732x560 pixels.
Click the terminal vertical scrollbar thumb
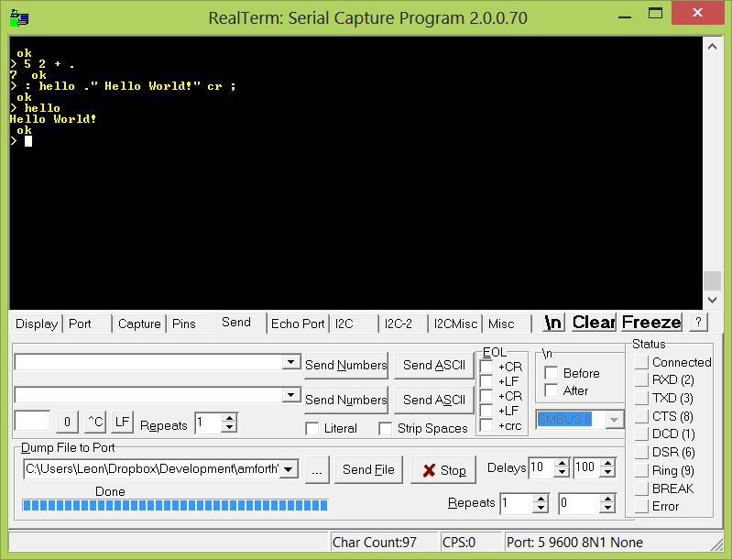pyautogui.click(x=712, y=281)
